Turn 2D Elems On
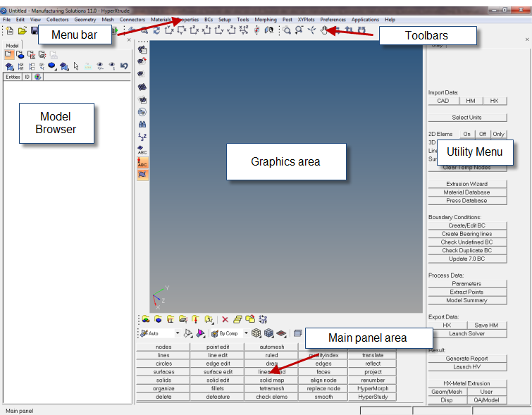Image resolution: width=532 pixels, height=415 pixels. click(466, 134)
